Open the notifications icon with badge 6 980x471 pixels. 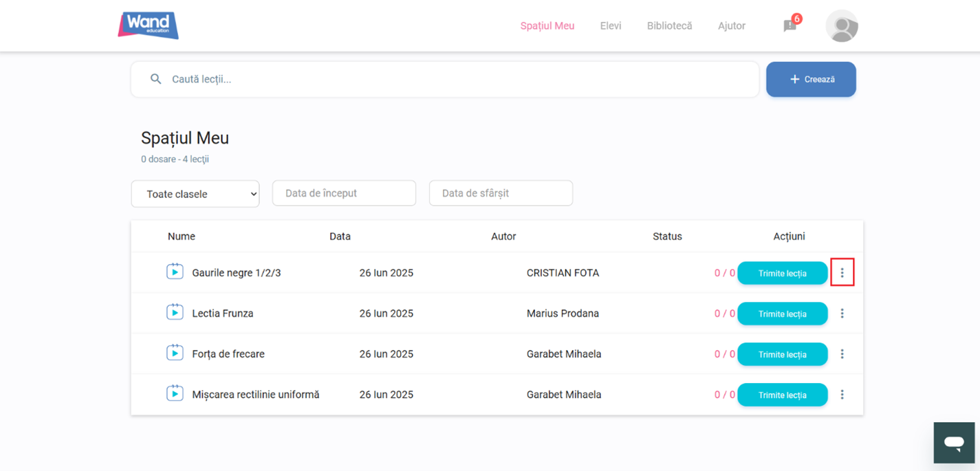click(x=790, y=26)
